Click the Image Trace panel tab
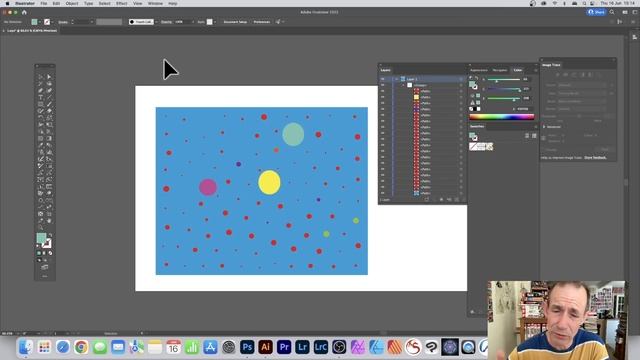The width and height of the screenshot is (640, 360). 551,65
